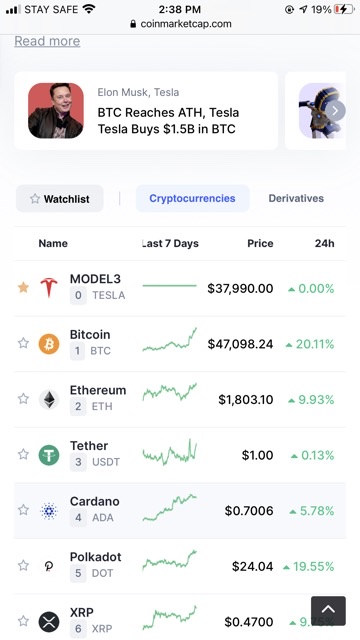This screenshot has height=640, width=360.
Task: Toggle the Ethereum watchlist star
Action: [x=23, y=399]
